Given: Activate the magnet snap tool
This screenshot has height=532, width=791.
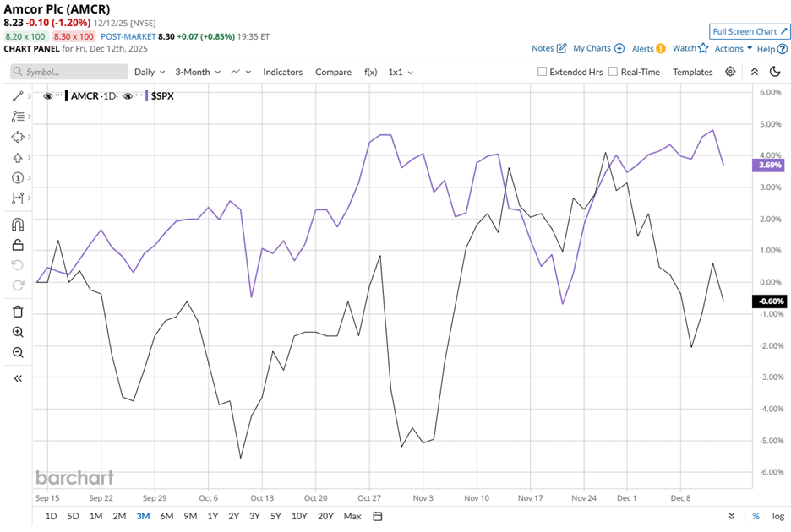Looking at the screenshot, I should (18, 225).
